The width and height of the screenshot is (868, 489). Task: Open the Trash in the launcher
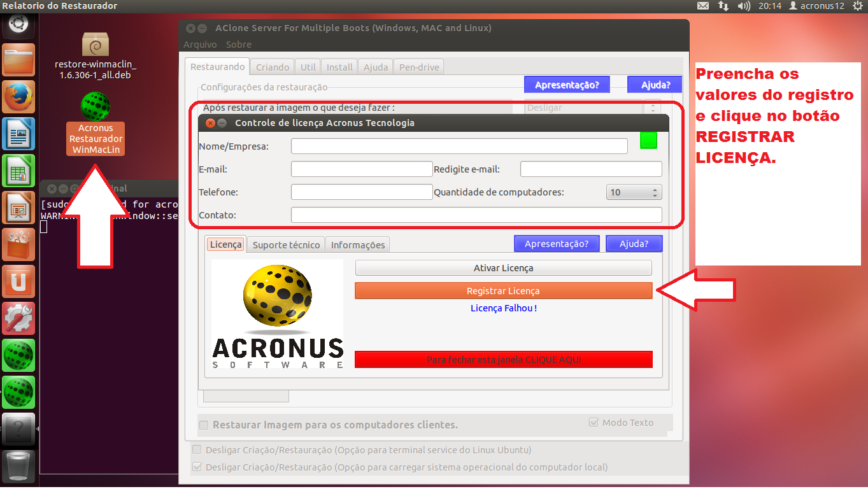click(18, 466)
